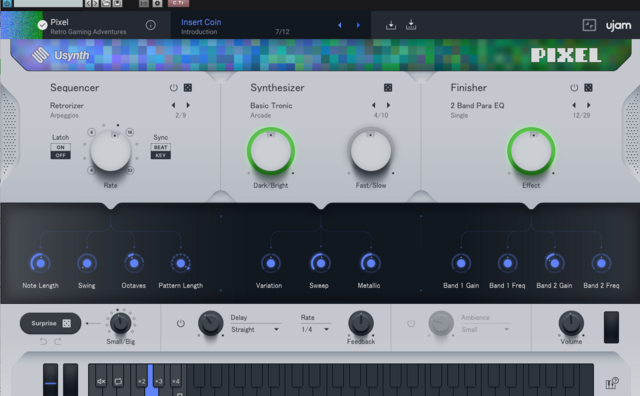Open the Delay Rate 1/4 dropdown
The width and height of the screenshot is (640, 396).
click(315, 329)
